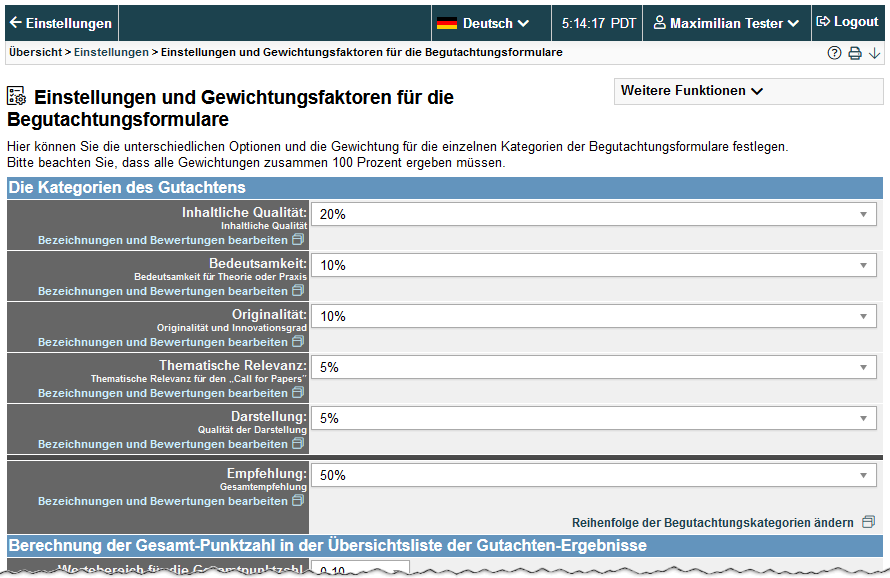Open the Darstellung 5% weighting dropdown

pyautogui.click(x=594, y=419)
